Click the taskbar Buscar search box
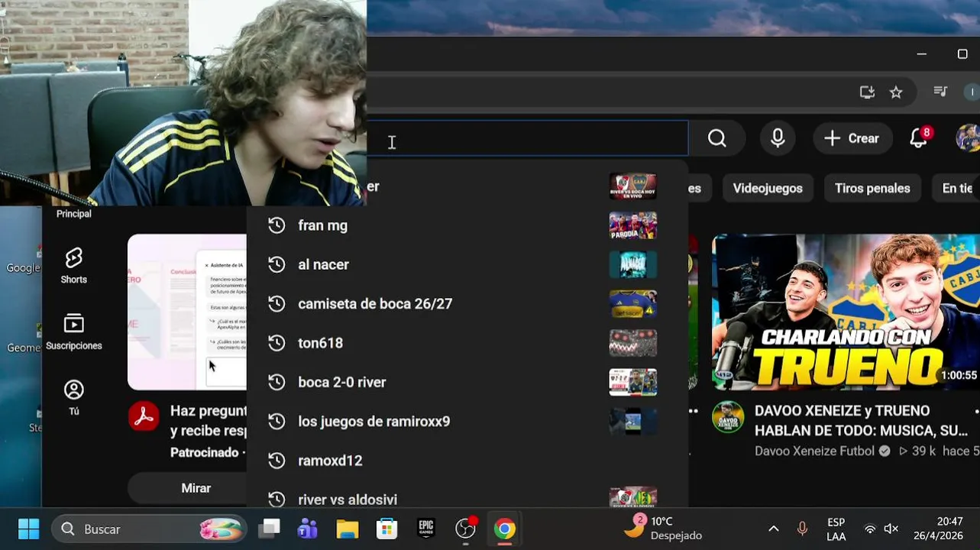 (x=149, y=529)
